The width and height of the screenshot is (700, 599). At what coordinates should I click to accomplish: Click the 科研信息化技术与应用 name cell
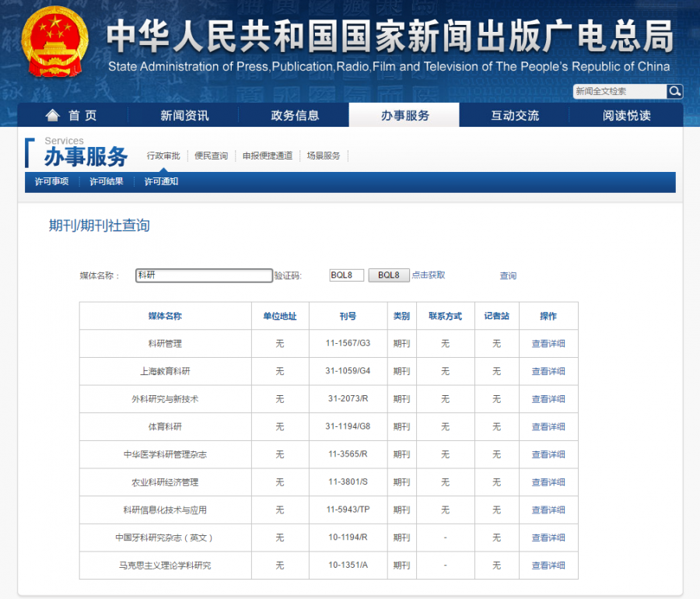(165, 510)
